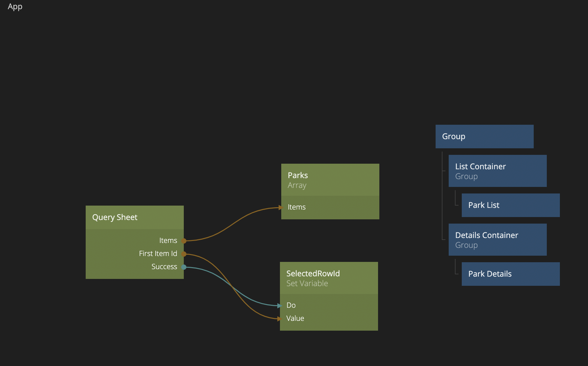Image resolution: width=588 pixels, height=366 pixels.
Task: Click the Items input row on Parks
Action: tap(330, 207)
